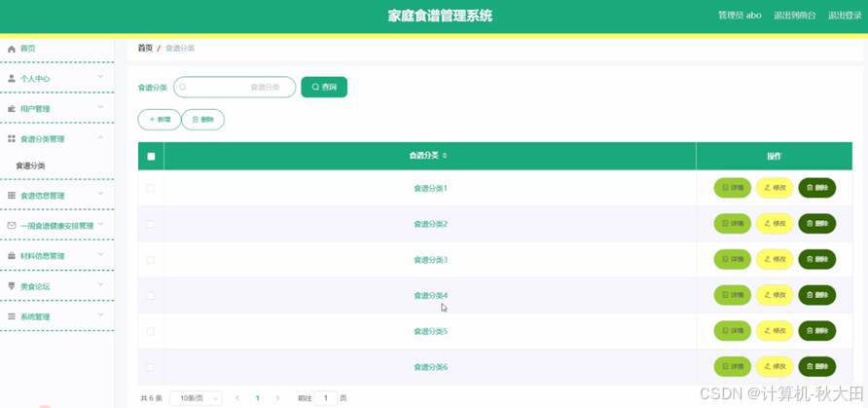Expand the 材料信息管理 sidebar section
The image size is (868, 408).
point(100,255)
